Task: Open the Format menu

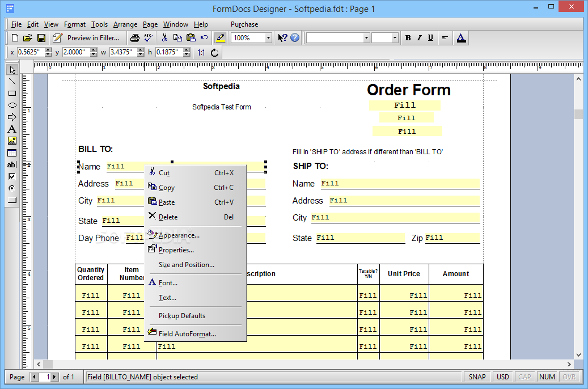Action: click(75, 24)
